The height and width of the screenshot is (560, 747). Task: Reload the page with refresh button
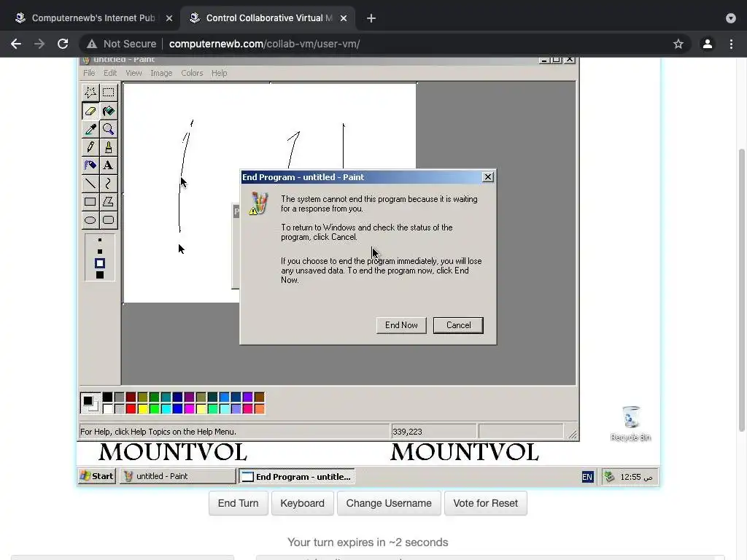[63, 44]
